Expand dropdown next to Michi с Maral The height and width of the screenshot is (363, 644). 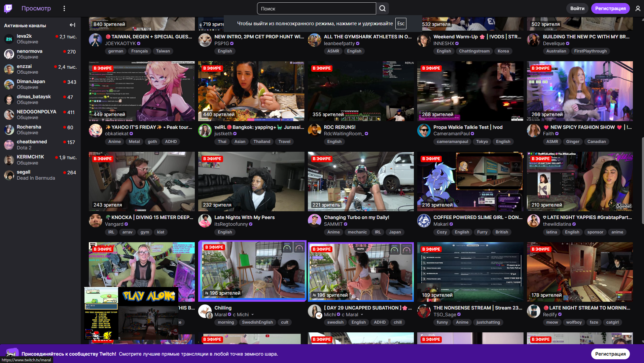tap(362, 315)
